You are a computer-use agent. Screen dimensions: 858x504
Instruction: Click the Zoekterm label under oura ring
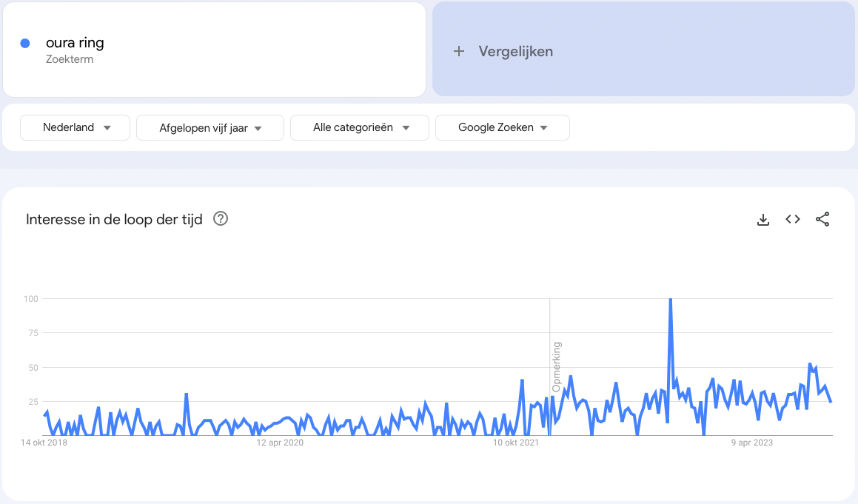coord(69,59)
